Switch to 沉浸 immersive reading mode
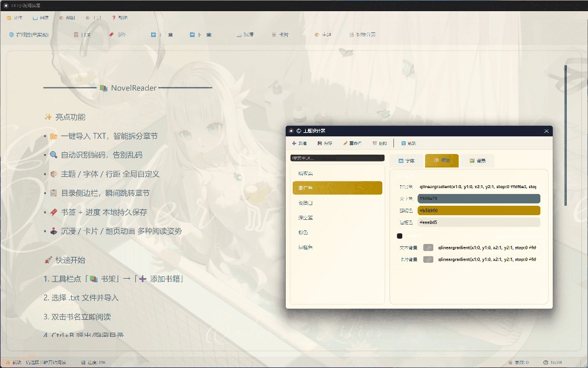The height and width of the screenshot is (368, 588). pyautogui.click(x=245, y=35)
